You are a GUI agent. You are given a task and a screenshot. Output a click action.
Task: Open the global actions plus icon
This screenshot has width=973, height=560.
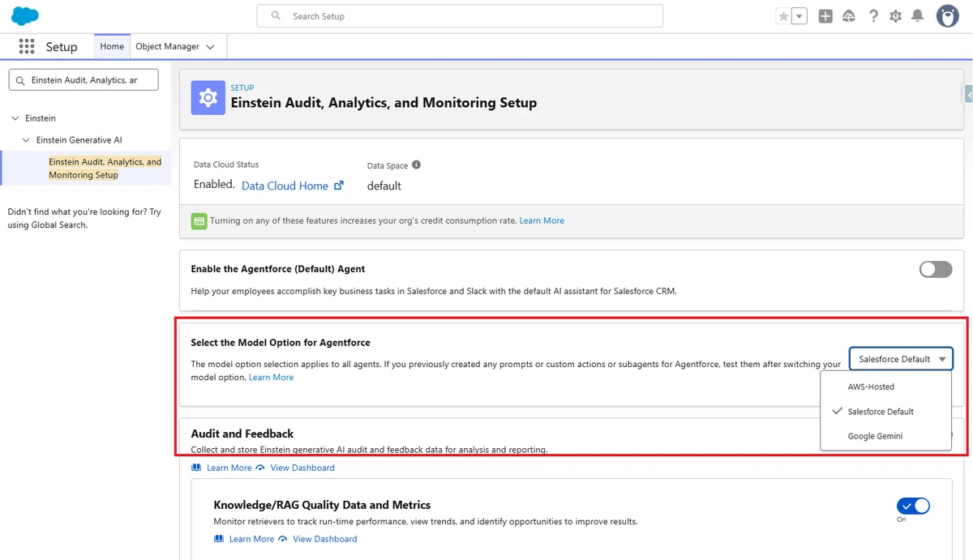tap(825, 16)
